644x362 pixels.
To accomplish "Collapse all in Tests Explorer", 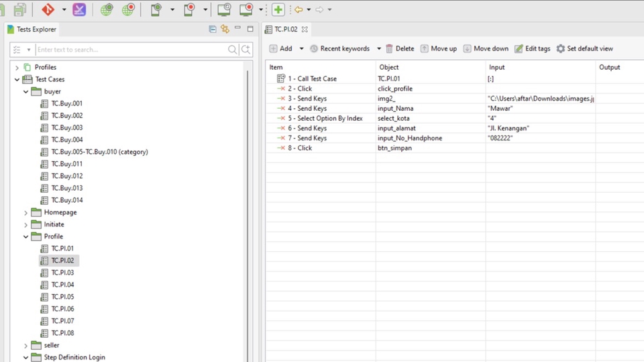I will tap(213, 29).
